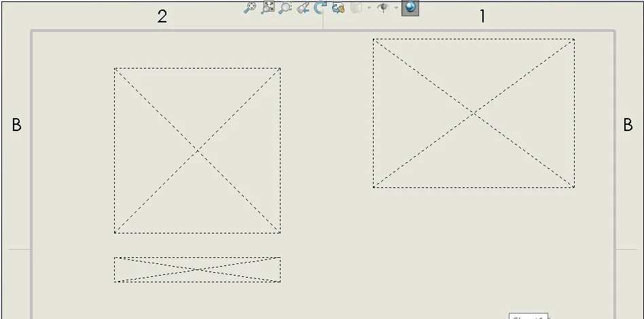Select the wide empty view in zone 1
Screen dimensions: 644x319
click(474, 113)
